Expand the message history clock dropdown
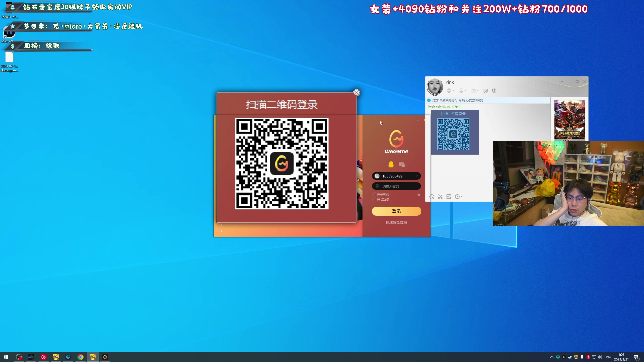 (x=462, y=197)
